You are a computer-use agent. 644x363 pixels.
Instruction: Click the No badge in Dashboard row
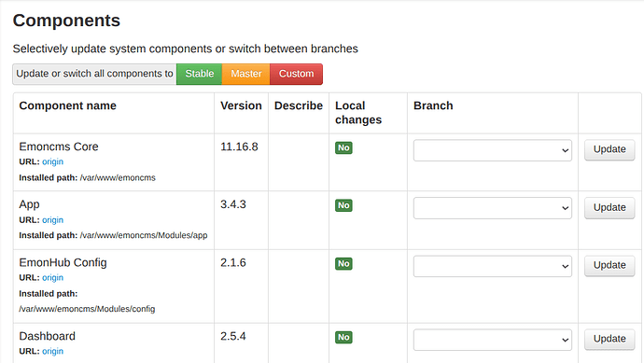click(x=343, y=337)
